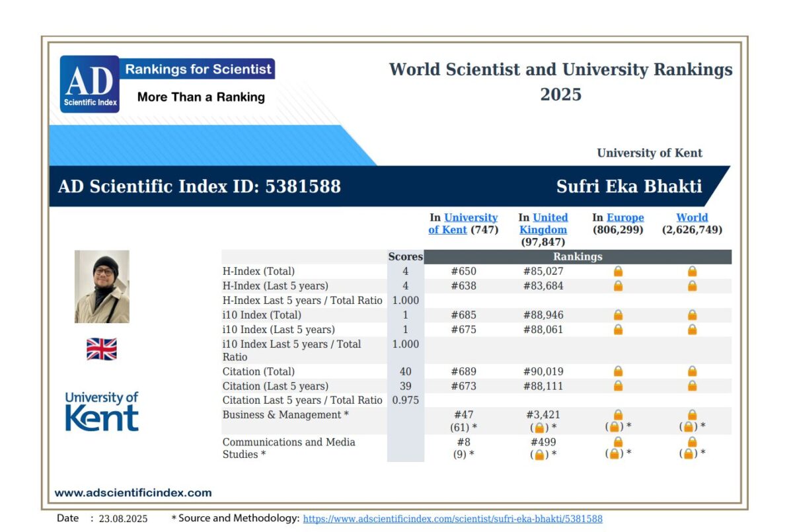Image resolution: width=793 pixels, height=532 pixels.
Task: Open the World ranking link
Action: (x=692, y=217)
